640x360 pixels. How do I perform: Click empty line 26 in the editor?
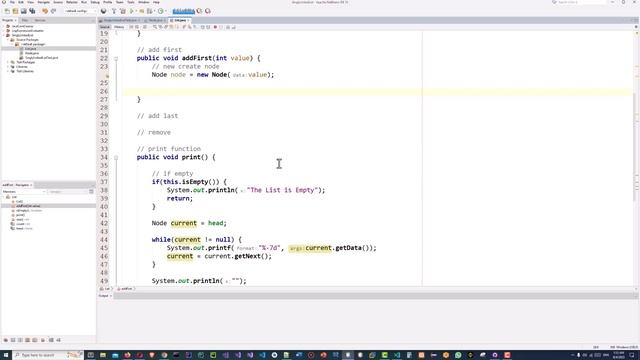click(x=378, y=91)
